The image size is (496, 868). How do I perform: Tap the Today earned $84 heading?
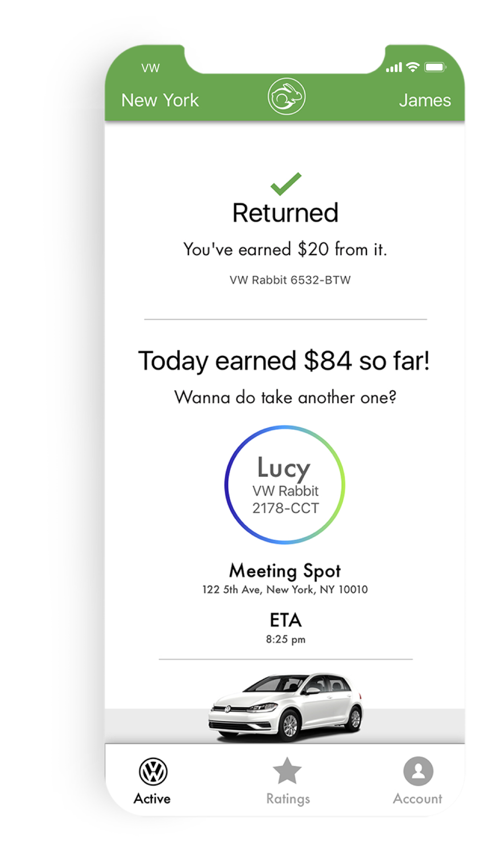coord(284,361)
